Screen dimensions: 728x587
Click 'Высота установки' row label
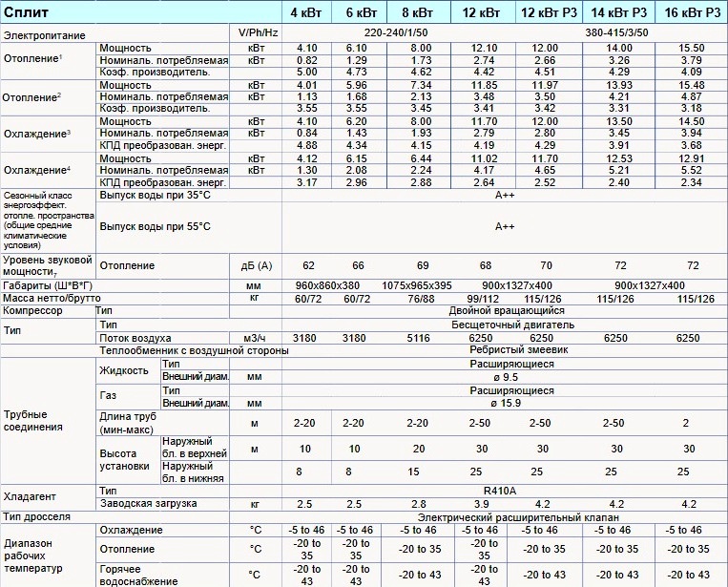(124, 460)
